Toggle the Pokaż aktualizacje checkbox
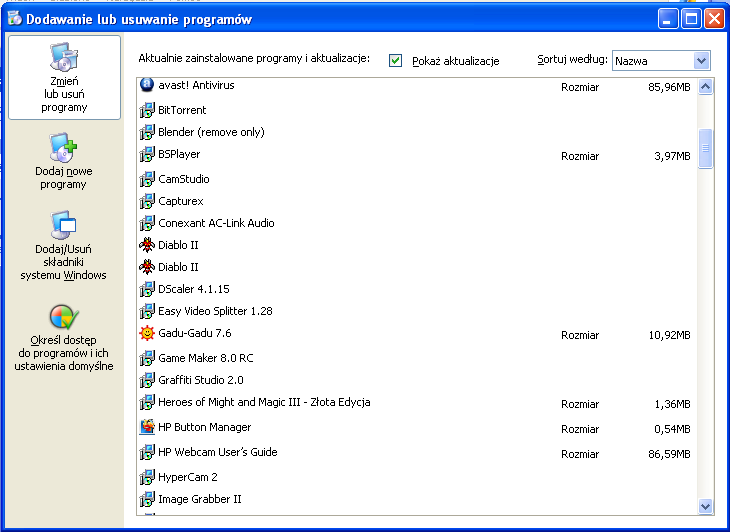Screen dimensions: 730x532 (396, 61)
